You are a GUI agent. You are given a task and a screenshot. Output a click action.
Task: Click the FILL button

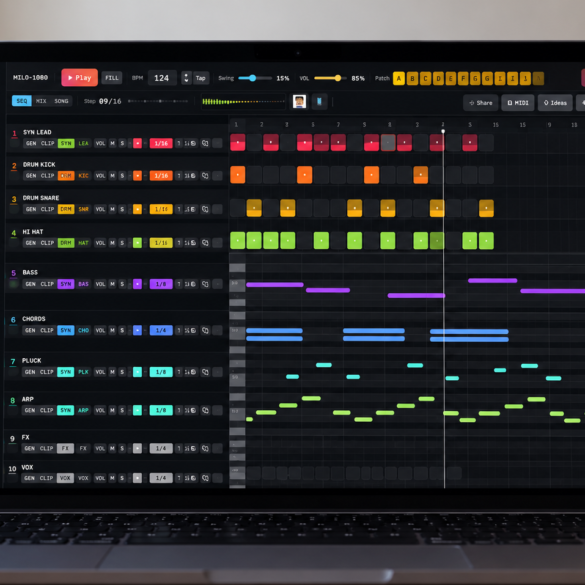(112, 78)
